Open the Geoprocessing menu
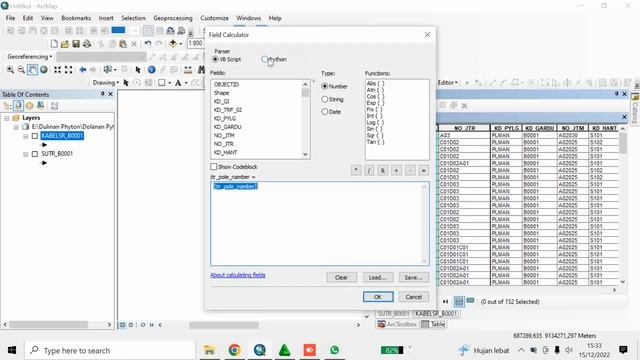The width and height of the screenshot is (640, 360). [x=173, y=18]
